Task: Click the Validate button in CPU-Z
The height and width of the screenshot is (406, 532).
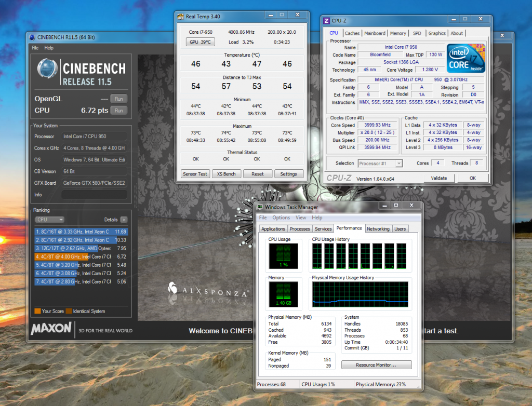Action: (x=438, y=178)
